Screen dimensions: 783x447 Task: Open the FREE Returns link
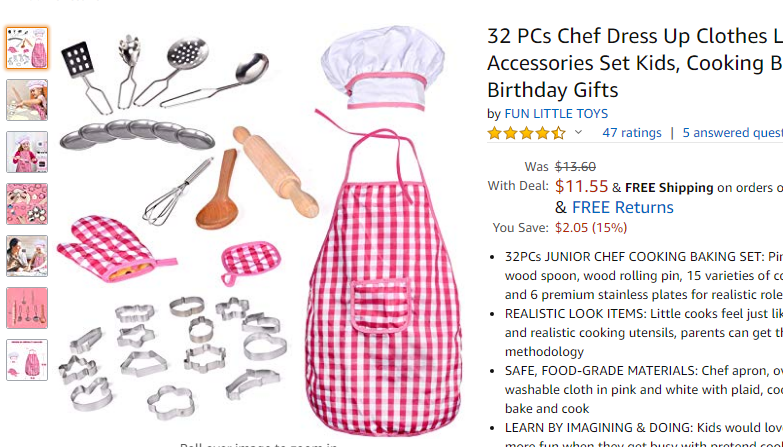point(623,207)
